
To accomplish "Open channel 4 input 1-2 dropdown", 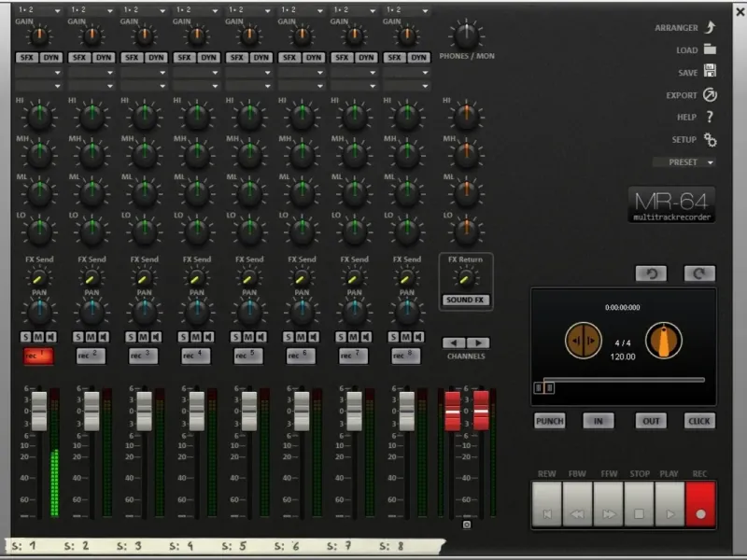I will 196,10.
